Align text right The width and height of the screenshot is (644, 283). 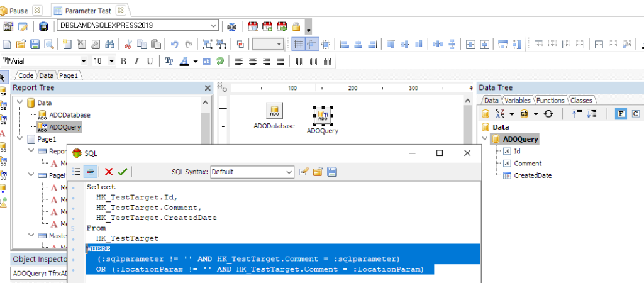267,62
